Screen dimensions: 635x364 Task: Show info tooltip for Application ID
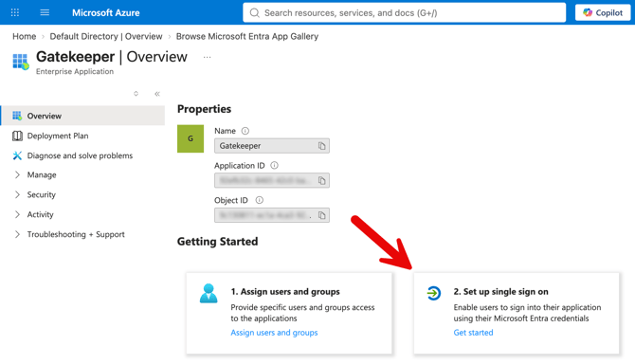pos(274,165)
